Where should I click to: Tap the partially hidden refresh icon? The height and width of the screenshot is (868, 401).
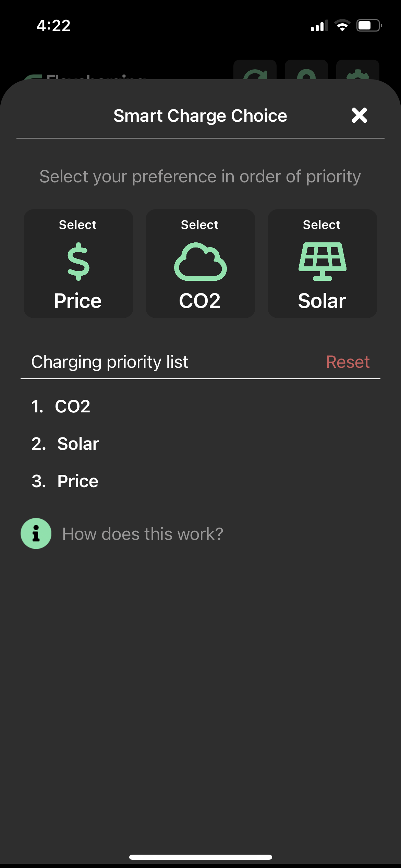[255, 71]
